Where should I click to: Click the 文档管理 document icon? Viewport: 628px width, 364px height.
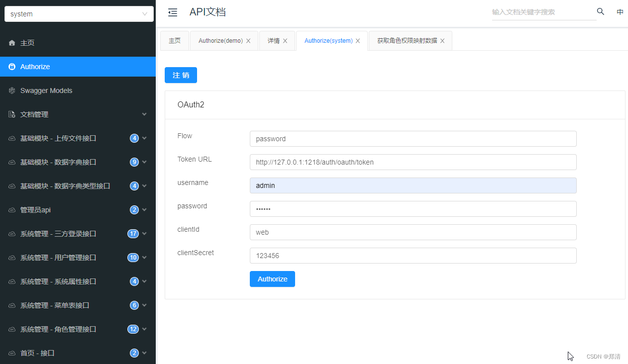coord(12,115)
